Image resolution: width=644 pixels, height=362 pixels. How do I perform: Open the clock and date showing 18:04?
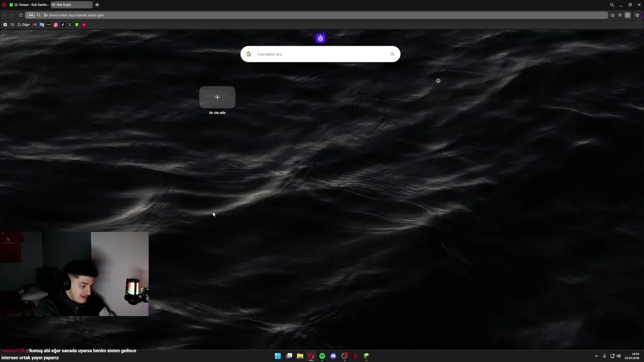(x=632, y=356)
